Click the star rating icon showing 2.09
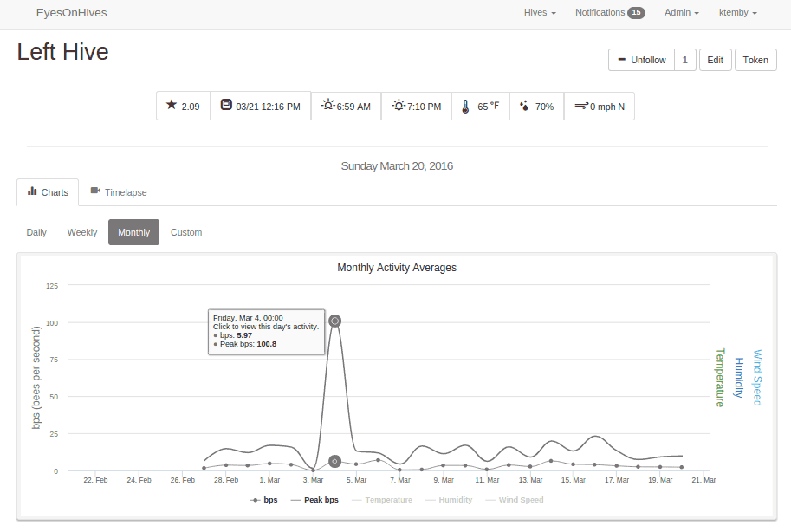 (x=172, y=105)
